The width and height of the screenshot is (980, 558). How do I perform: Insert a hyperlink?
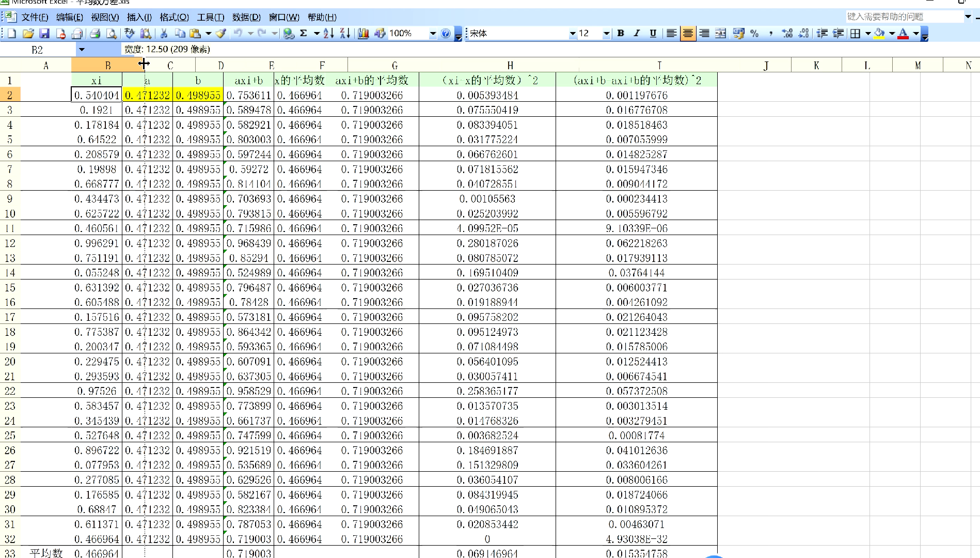289,34
